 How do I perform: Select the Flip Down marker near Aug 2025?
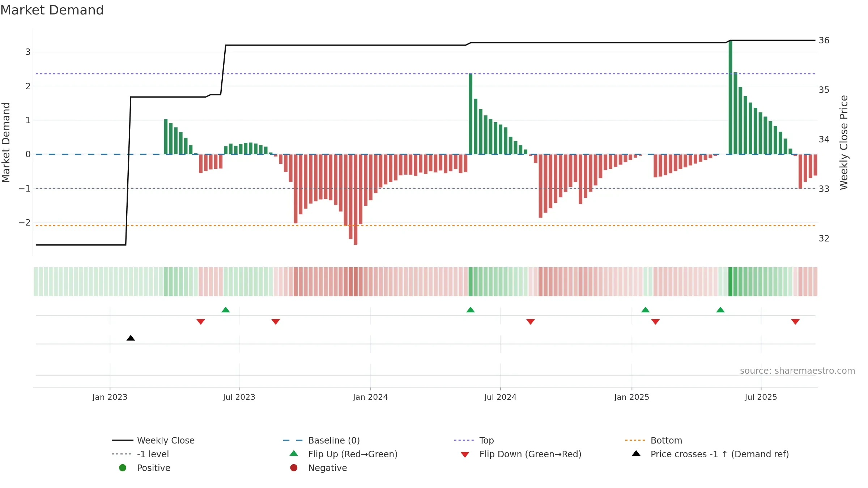(795, 322)
